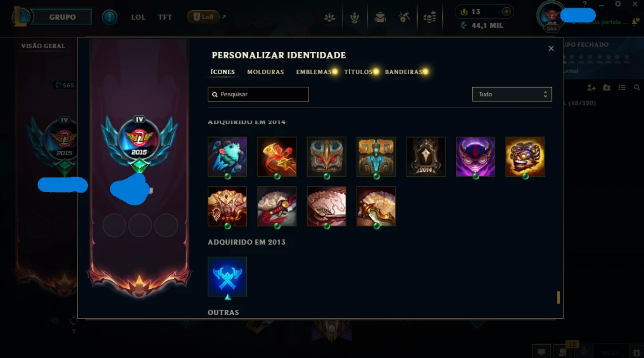
Task: Open the Bandeiras tab
Action: (x=404, y=72)
